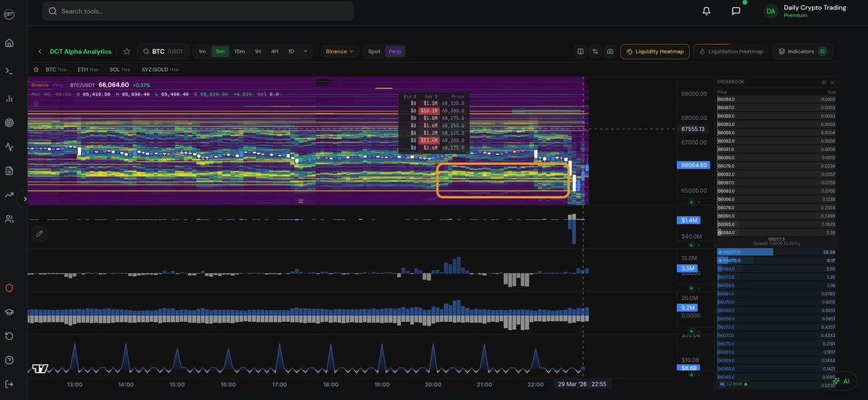868x400 pixels.
Task: Open notifications bell icon
Action: pyautogui.click(x=707, y=11)
